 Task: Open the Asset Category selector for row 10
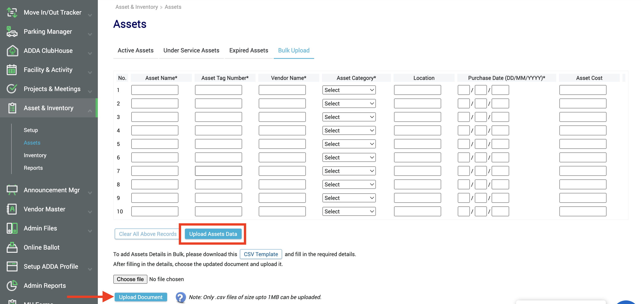pyautogui.click(x=349, y=211)
